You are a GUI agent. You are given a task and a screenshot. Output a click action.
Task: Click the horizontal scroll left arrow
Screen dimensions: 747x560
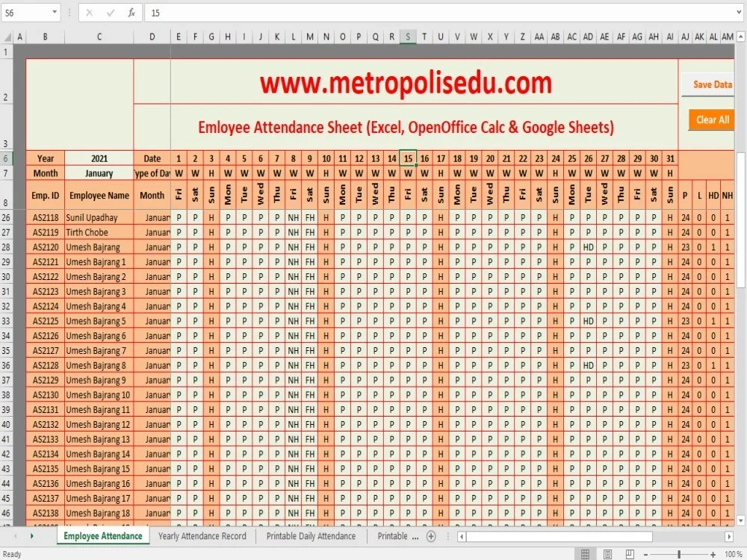pyautogui.click(x=462, y=537)
